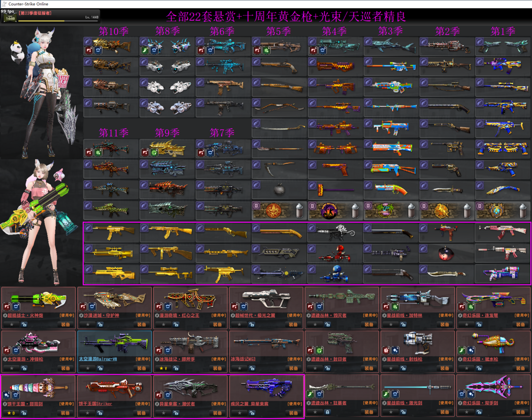Click blue attribute icon on 超械世代·极光之翼 card
This screenshot has width=532, height=420.
(244, 307)
